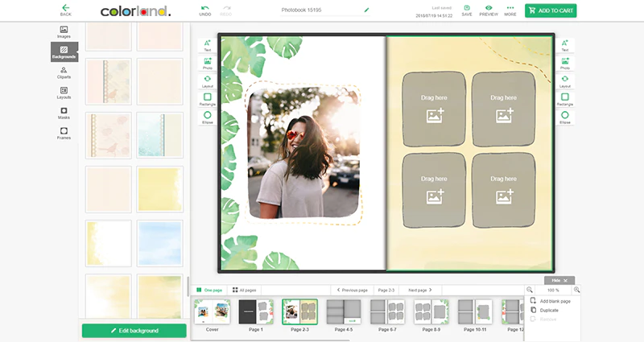
Task: Go to Previous page chevron
Action: tap(338, 290)
